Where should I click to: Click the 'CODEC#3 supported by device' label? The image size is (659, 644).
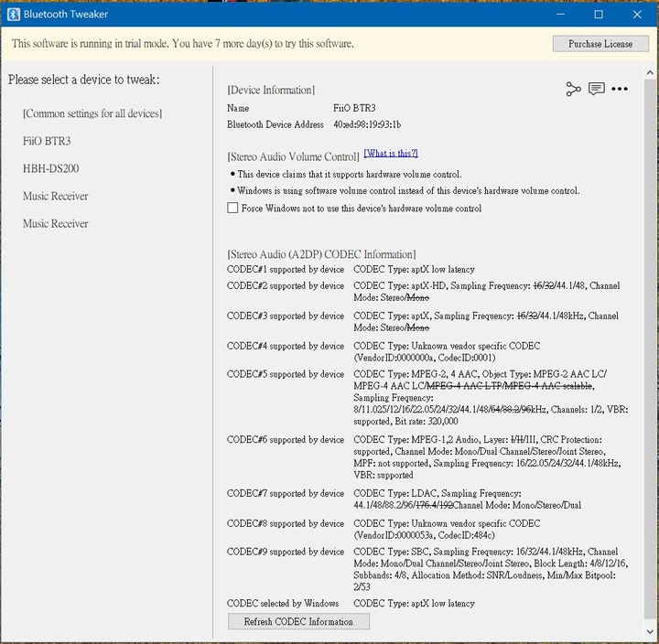click(286, 316)
